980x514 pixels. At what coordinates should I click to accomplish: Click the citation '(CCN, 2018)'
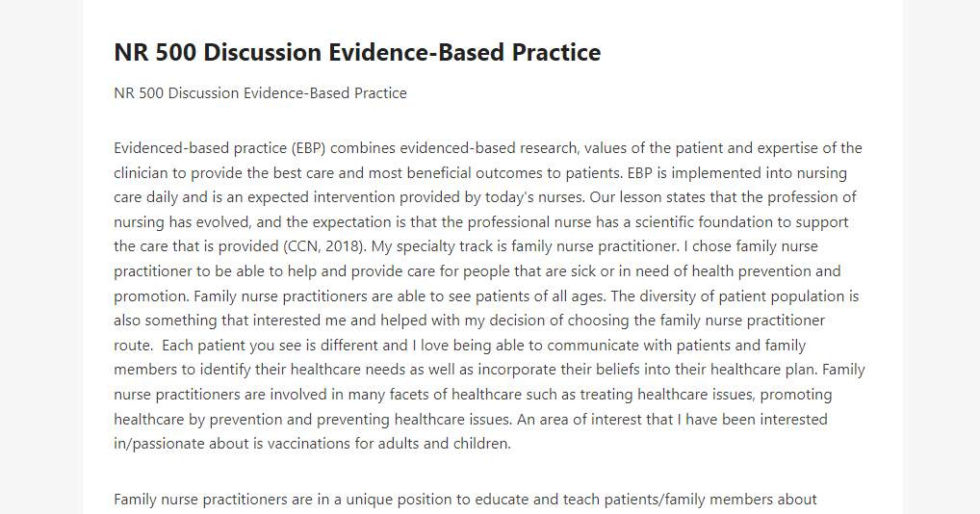325,246
